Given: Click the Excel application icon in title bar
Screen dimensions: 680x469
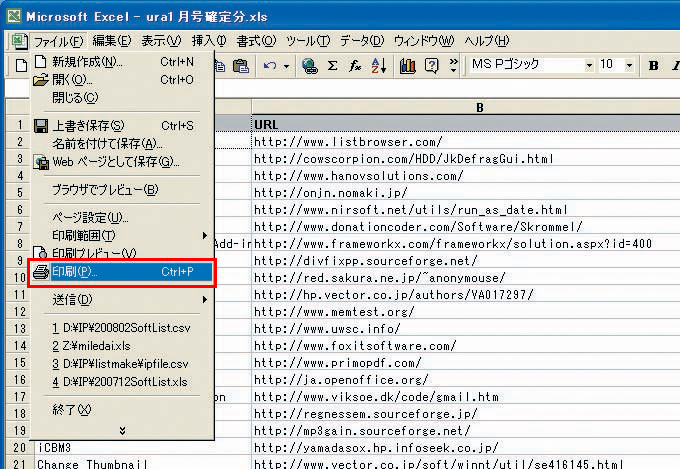Looking at the screenshot, I should (13, 16).
